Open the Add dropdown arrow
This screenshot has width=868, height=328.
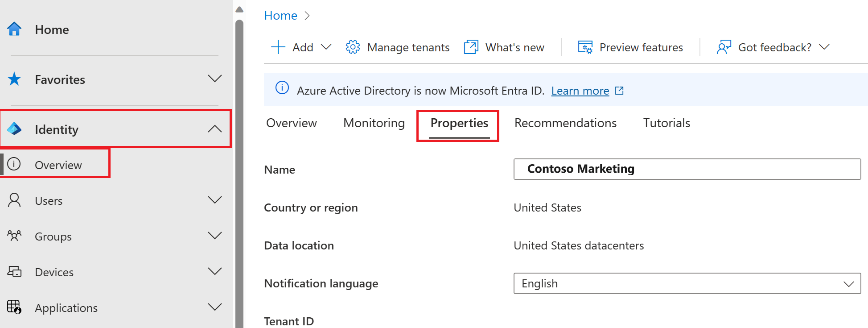[x=326, y=47]
